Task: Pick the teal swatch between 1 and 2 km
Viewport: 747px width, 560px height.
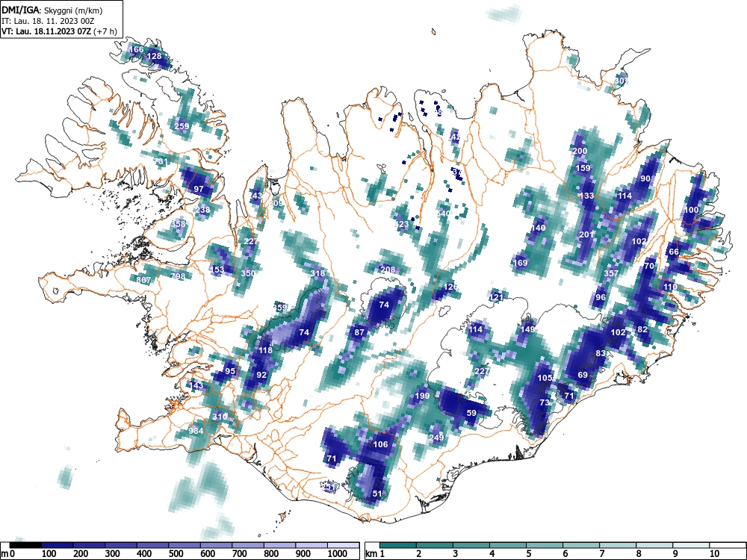Action: point(398,545)
